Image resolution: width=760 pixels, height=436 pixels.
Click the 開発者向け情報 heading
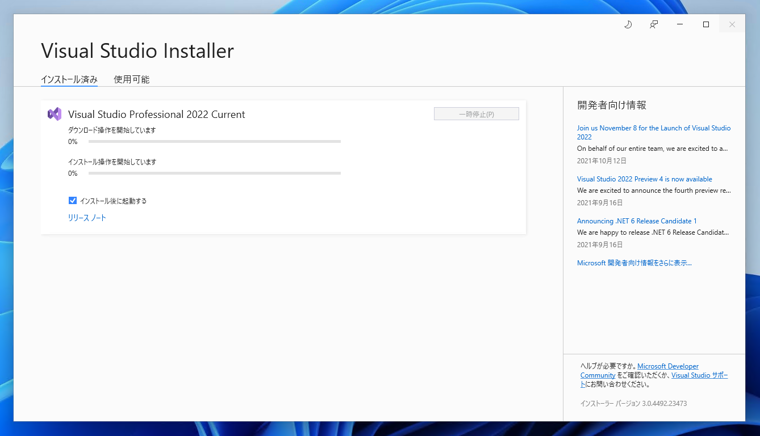click(x=612, y=105)
